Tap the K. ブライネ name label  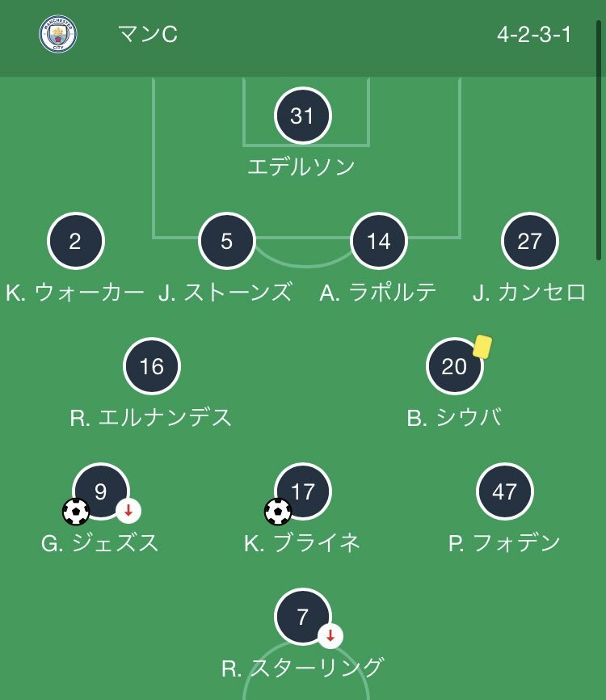point(302,543)
